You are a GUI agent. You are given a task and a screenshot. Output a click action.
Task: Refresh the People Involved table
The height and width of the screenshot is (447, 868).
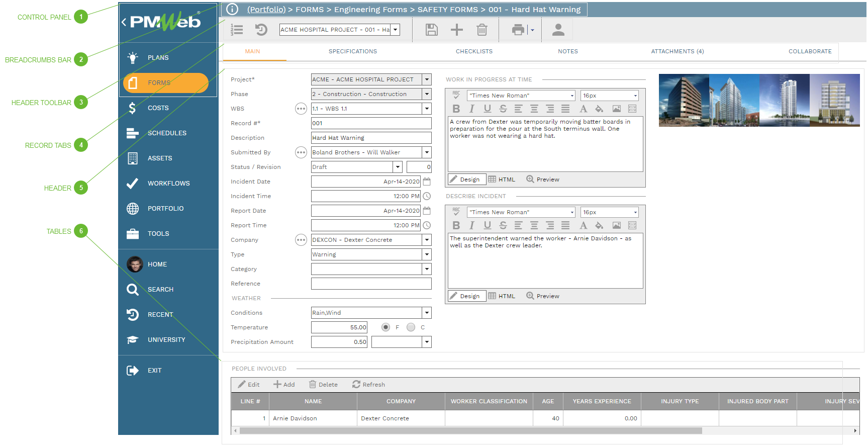tap(368, 385)
